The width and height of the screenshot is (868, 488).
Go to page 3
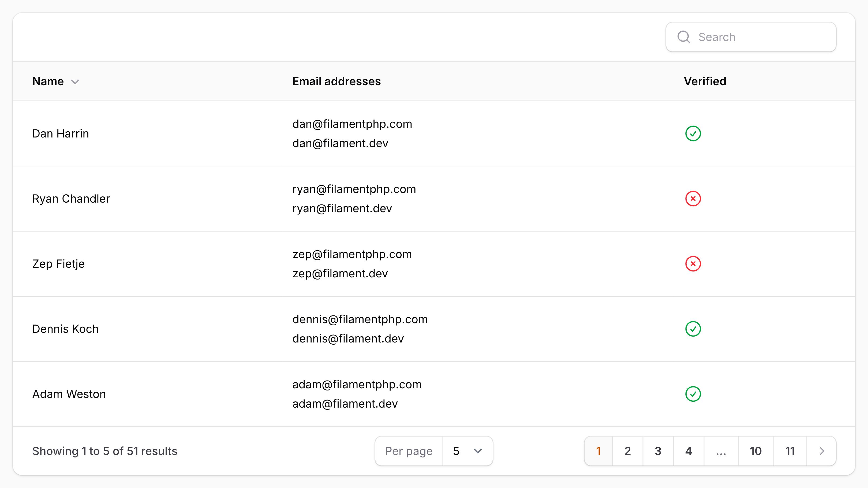pyautogui.click(x=658, y=451)
